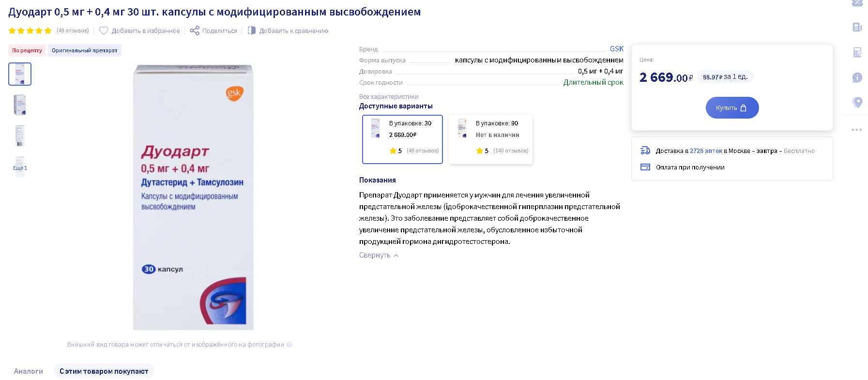This screenshot has height=380, width=868.
Task: Select the first product thumbnail
Action: pos(20,74)
